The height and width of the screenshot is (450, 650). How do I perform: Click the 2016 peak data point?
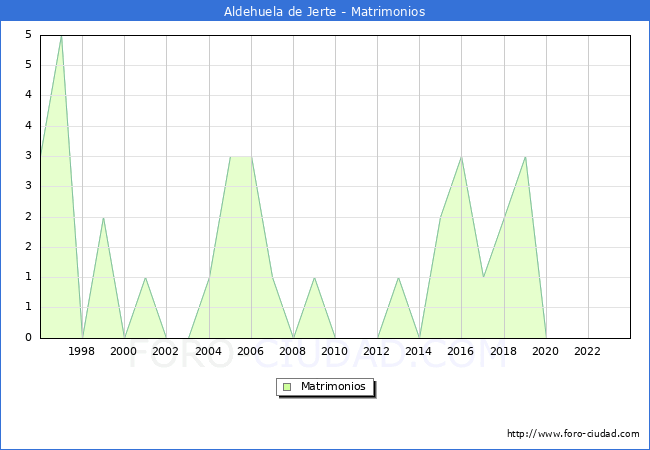[x=461, y=157]
